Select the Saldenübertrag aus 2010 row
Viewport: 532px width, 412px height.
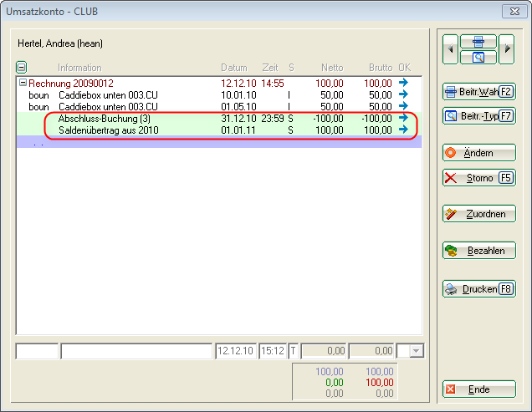(x=108, y=130)
